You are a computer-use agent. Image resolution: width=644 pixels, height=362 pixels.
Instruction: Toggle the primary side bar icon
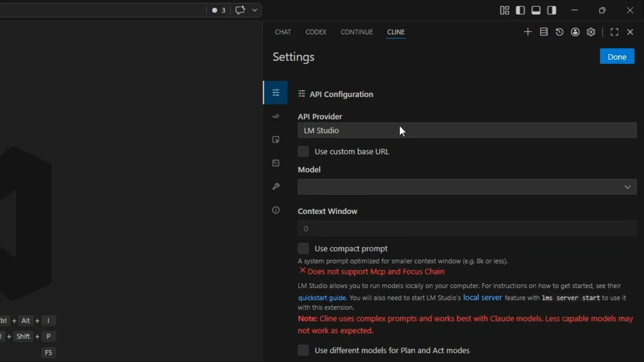520,10
